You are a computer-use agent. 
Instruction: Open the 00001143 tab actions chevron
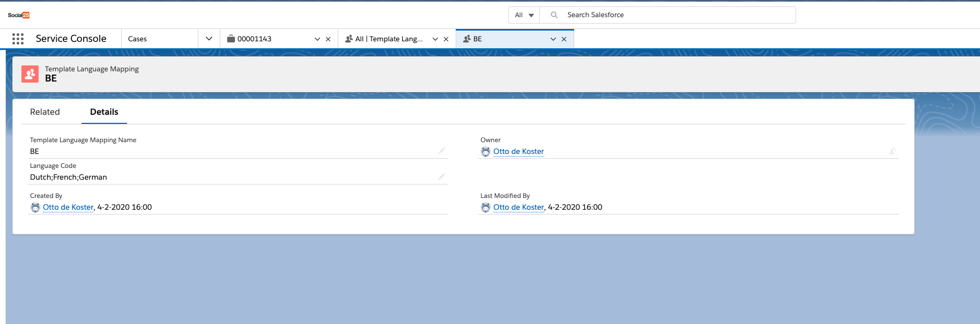(x=317, y=39)
